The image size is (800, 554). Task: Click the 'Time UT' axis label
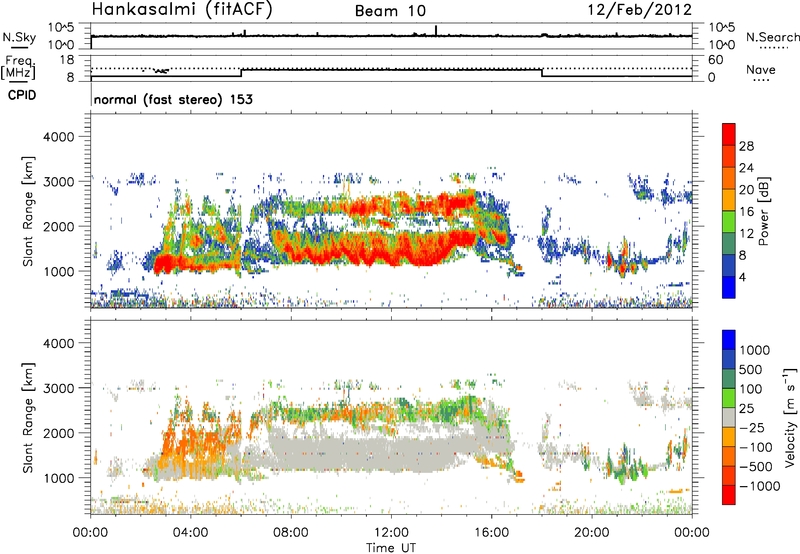click(x=391, y=548)
